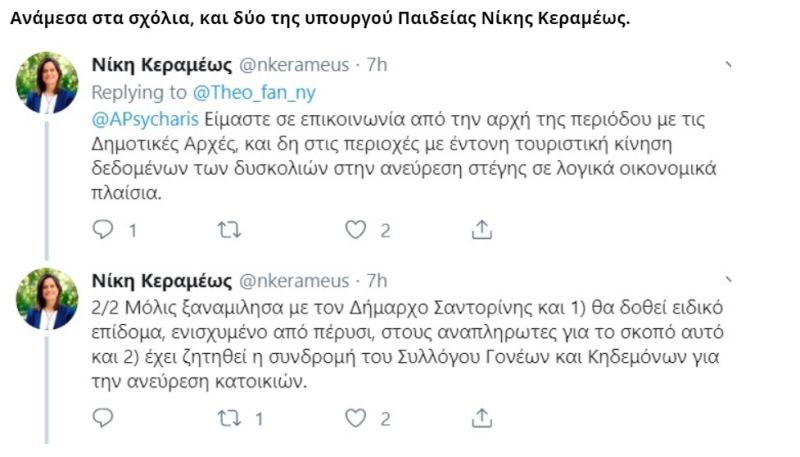The width and height of the screenshot is (800, 457).
Task: Retweet the tweet replying to @Theo_fan_ny
Action: tap(229, 230)
